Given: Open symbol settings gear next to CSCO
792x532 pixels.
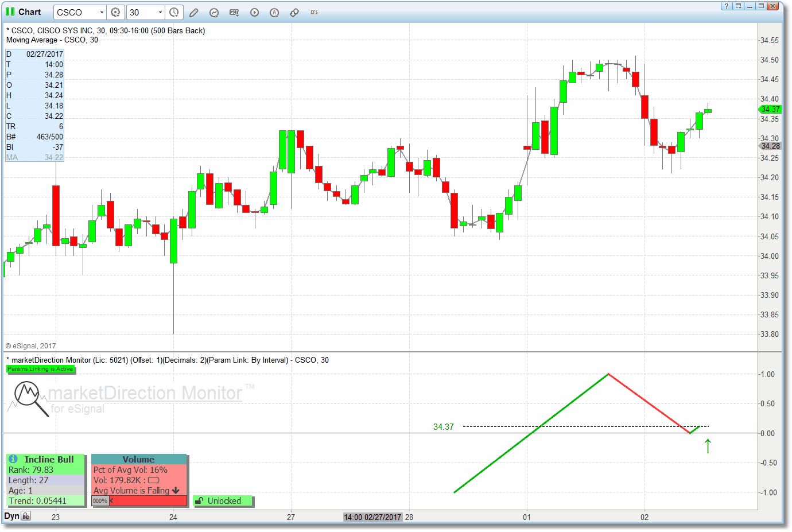Looking at the screenshot, I should [x=115, y=12].
